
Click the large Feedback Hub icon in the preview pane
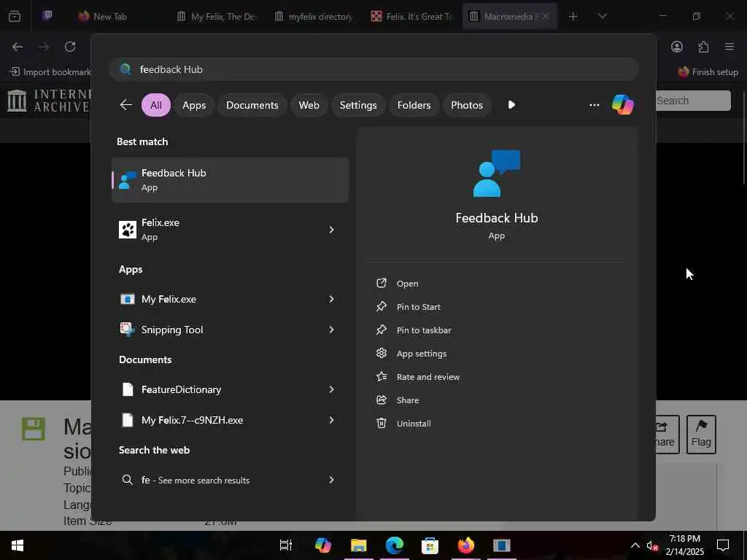[x=496, y=174]
